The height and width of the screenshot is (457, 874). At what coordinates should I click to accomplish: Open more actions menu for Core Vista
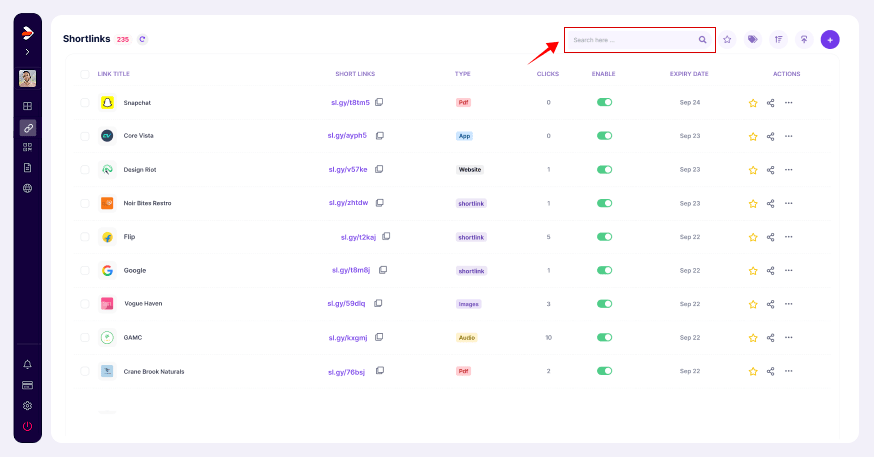(x=788, y=136)
